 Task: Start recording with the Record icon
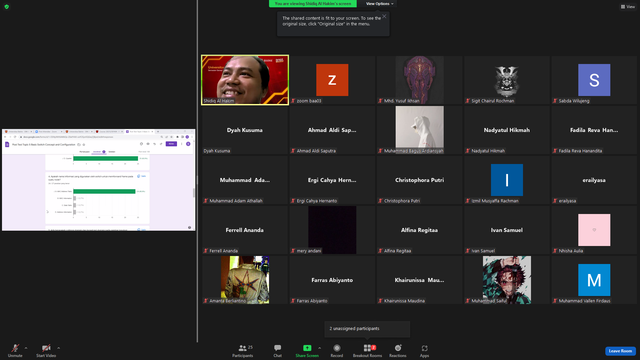(337, 350)
